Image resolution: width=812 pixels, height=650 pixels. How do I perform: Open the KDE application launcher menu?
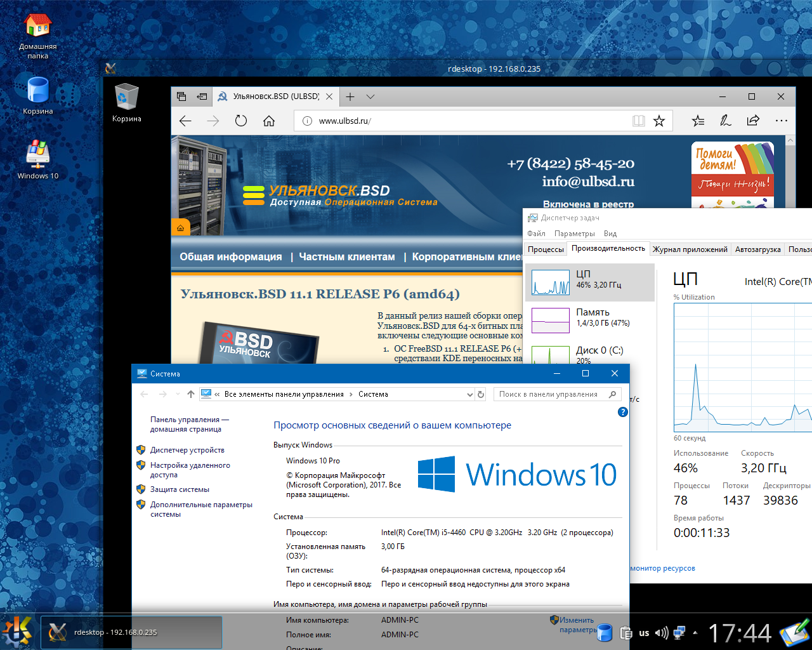[17, 632]
